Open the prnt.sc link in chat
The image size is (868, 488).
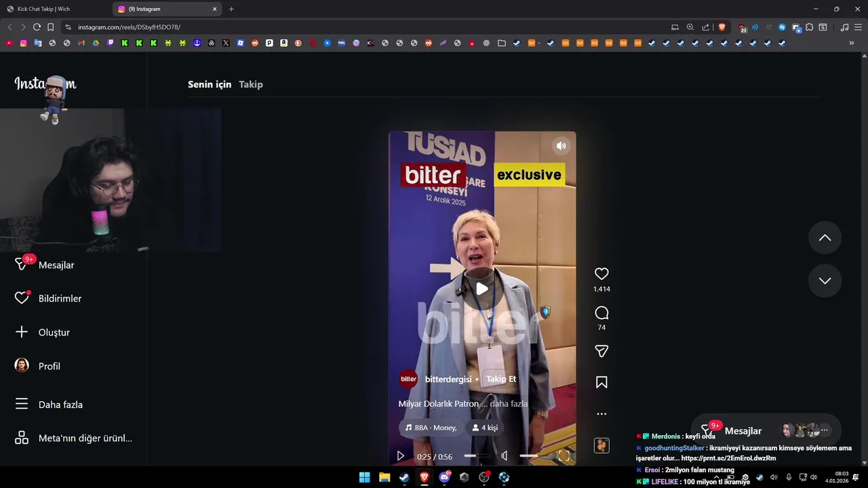point(728,458)
